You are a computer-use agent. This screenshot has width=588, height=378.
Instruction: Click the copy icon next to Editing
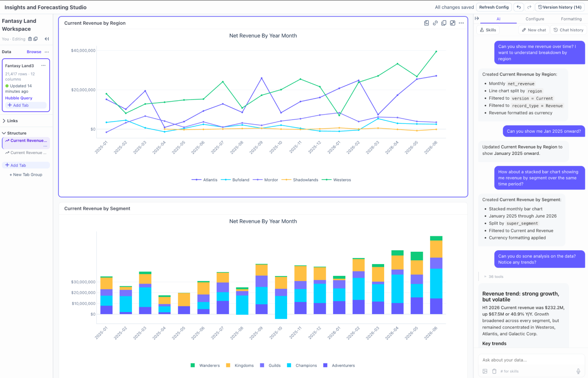(x=36, y=39)
